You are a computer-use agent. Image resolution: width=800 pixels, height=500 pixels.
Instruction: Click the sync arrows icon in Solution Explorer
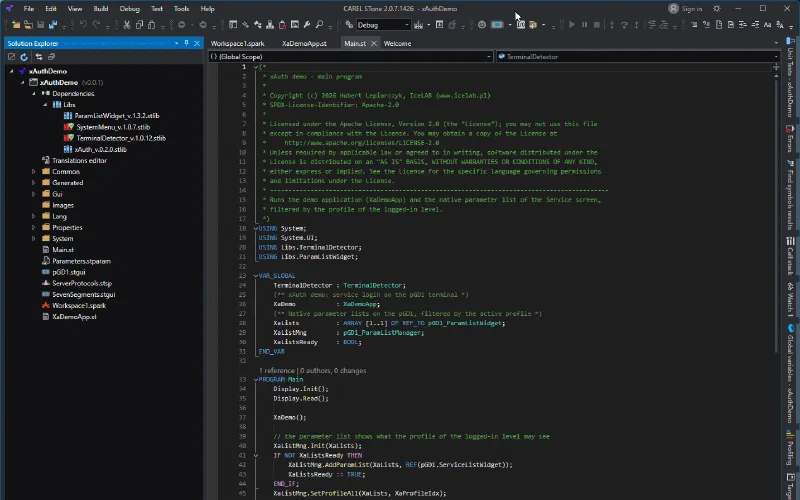pos(39,57)
